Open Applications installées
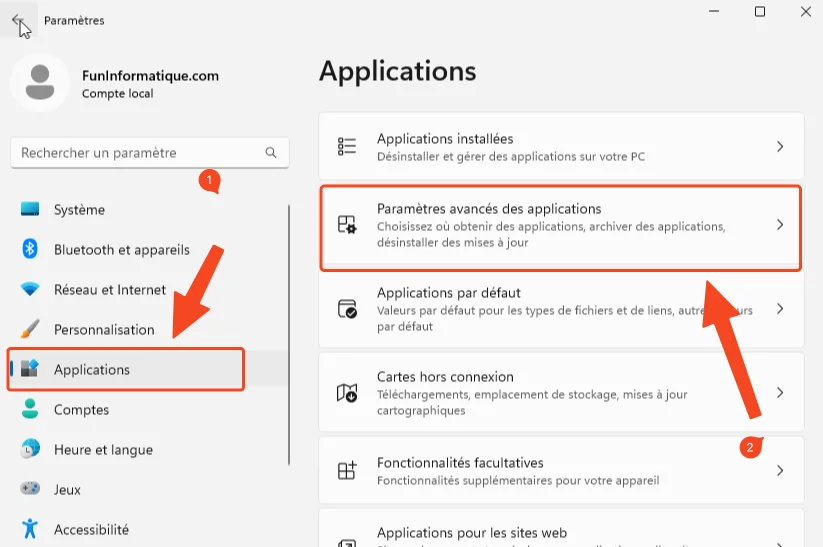The height and width of the screenshot is (547, 823). pos(561,146)
